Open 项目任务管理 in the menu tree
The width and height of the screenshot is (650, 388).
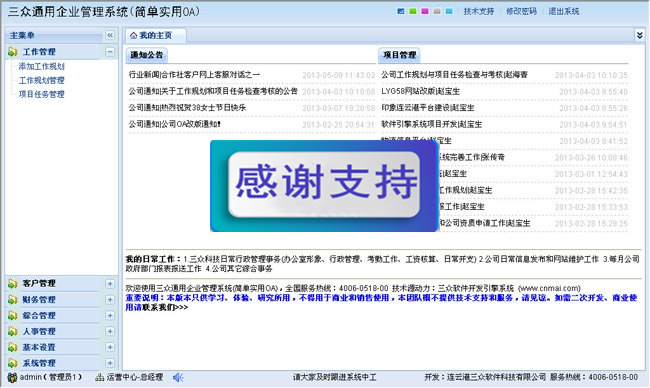pyautogui.click(x=41, y=94)
